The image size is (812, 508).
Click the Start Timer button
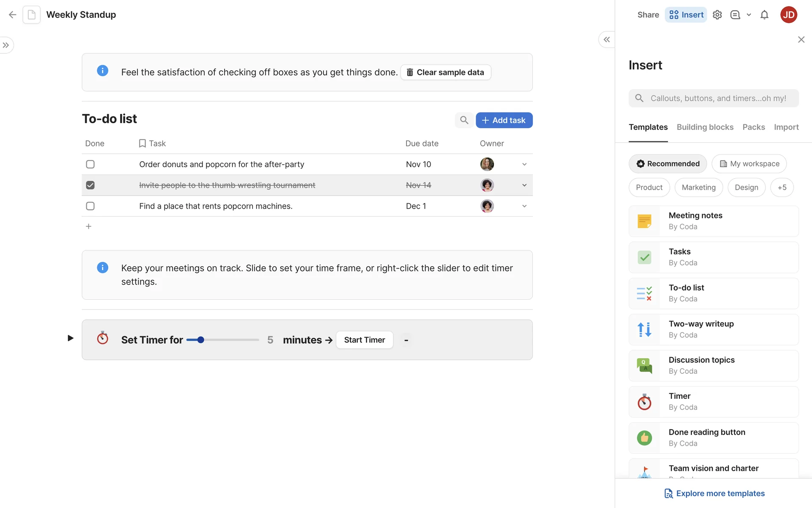364,340
